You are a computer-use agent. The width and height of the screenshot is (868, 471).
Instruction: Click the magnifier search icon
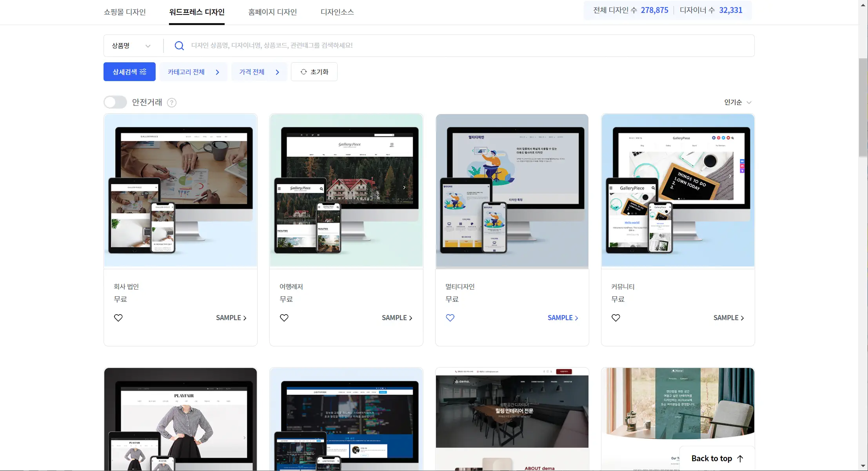coord(179,46)
